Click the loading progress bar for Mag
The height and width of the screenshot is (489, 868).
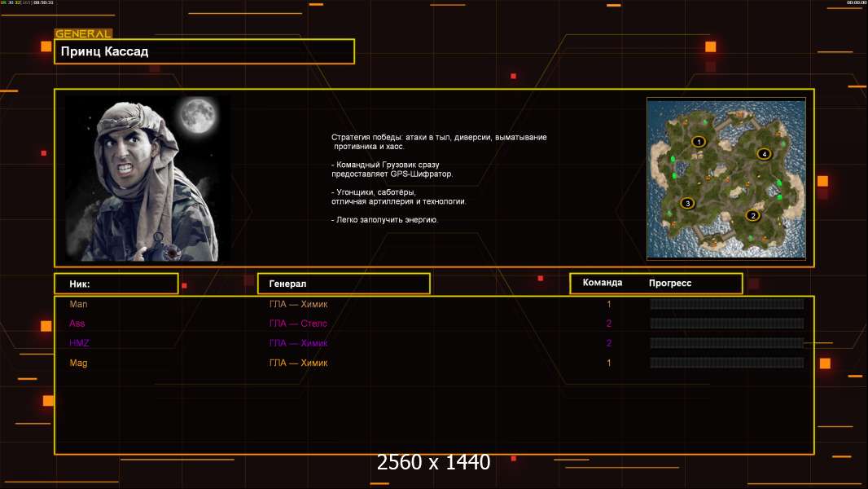tap(726, 363)
